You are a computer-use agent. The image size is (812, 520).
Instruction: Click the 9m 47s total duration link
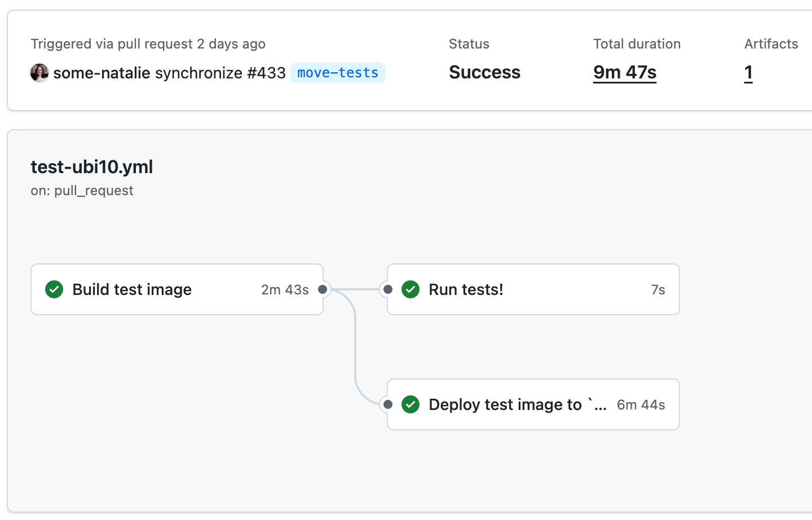[625, 72]
